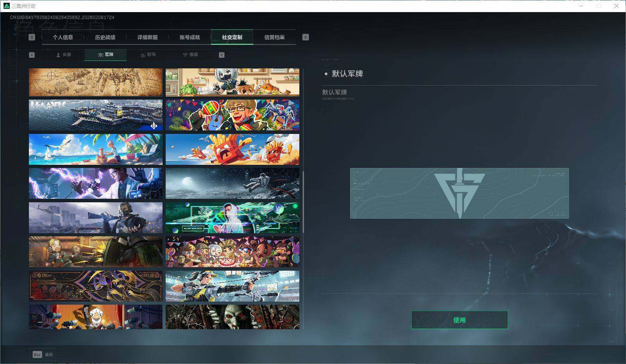Screen dimensions: 626x364
Task: Switch to the 历史战绩 tab
Action: coord(105,37)
